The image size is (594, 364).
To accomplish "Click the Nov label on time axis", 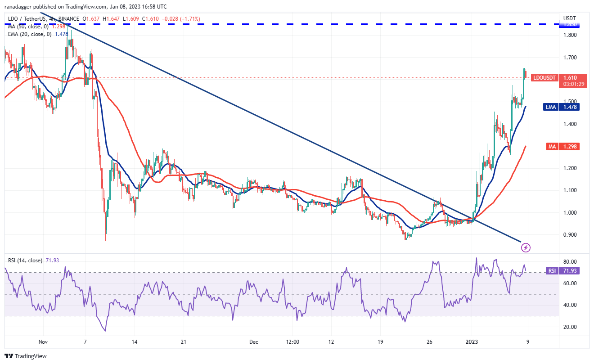I will 43,342.
